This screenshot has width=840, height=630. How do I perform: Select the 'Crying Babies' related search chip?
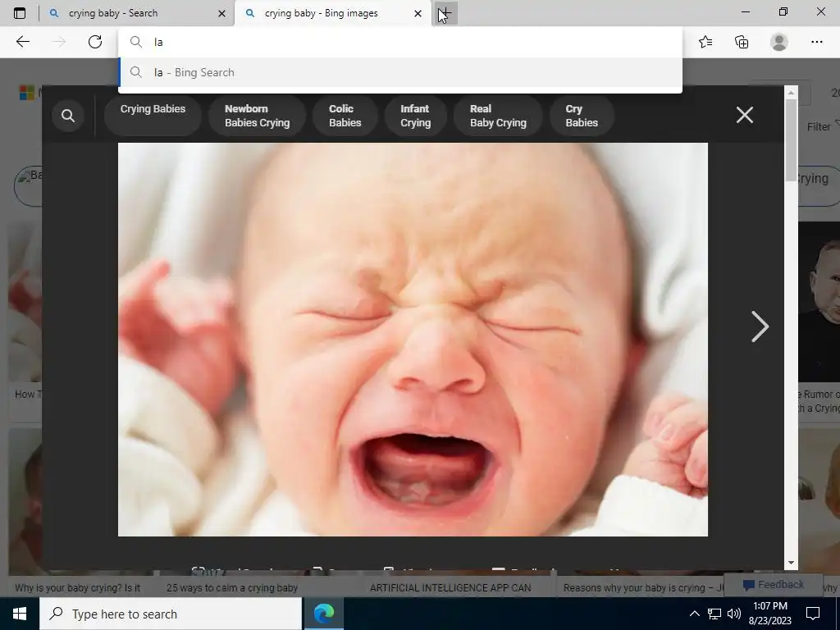pos(153,115)
